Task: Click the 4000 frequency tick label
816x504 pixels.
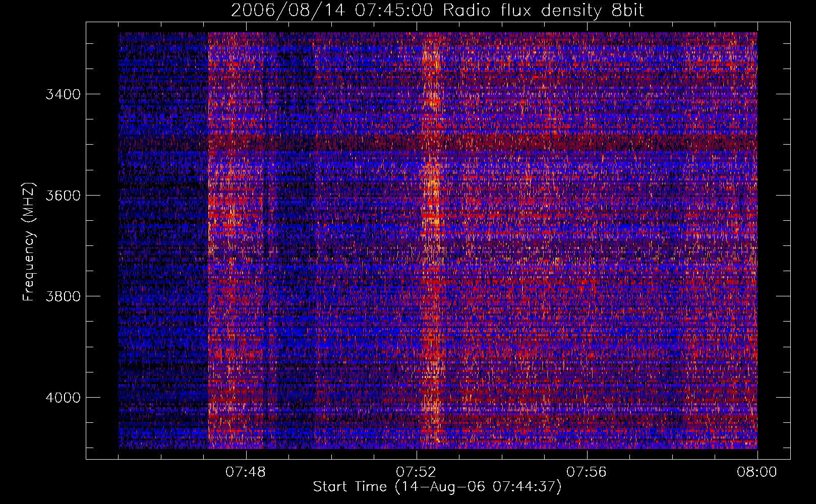Action: tap(63, 398)
